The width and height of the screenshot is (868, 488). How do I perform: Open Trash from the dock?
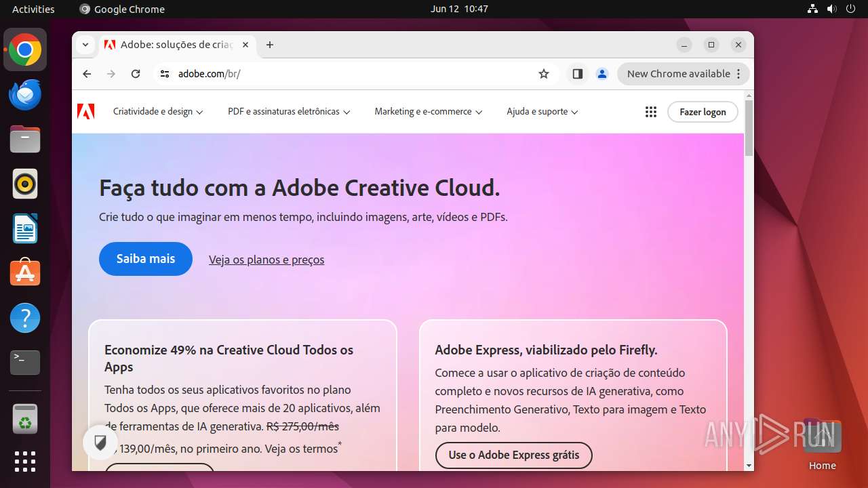(x=25, y=419)
